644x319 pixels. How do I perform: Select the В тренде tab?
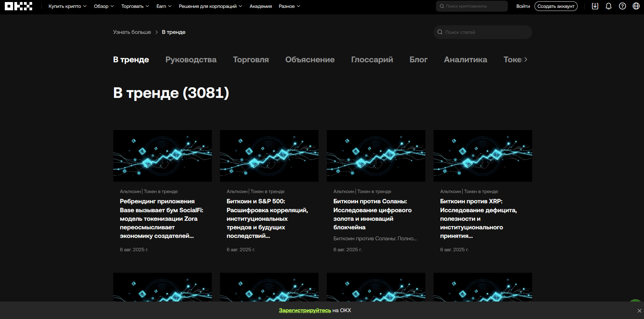click(131, 60)
